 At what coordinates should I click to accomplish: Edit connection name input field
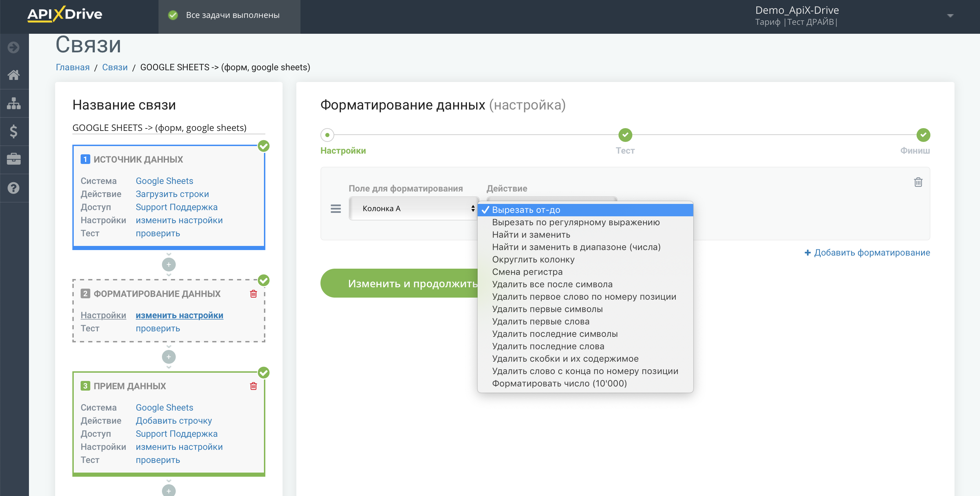(169, 128)
